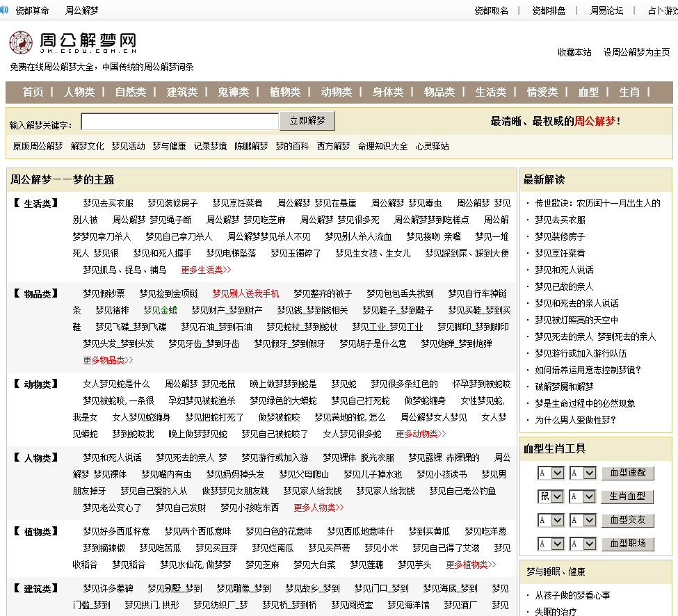Open right dropdown in the 血型职场 row

(x=583, y=544)
